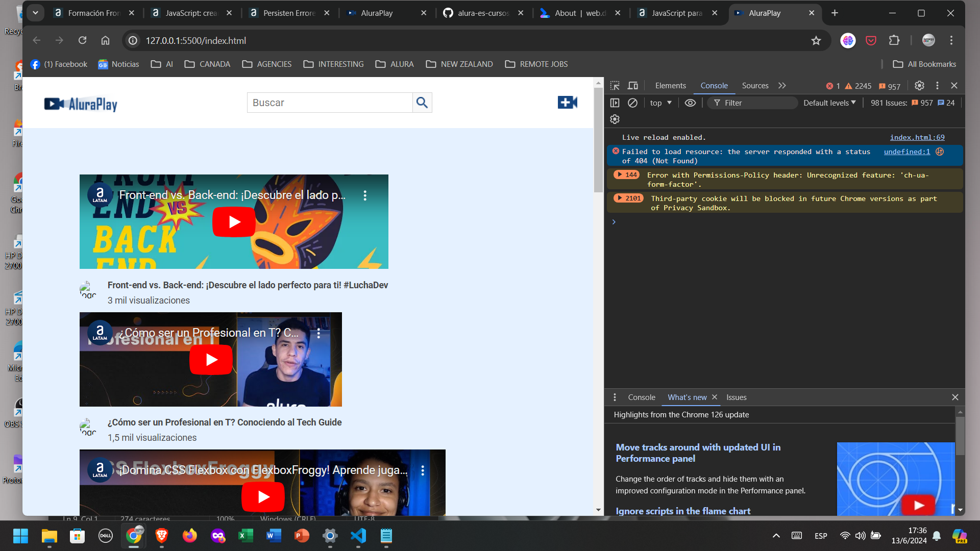Open the index.html:69 source link
This screenshot has width=980, height=551.
coord(916,137)
